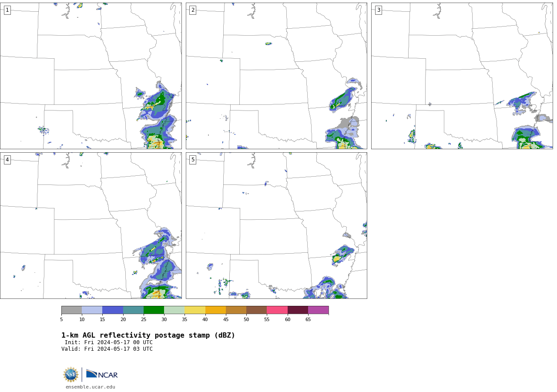Select the tan-brown 45-50 dBZ swatch

[236, 310]
